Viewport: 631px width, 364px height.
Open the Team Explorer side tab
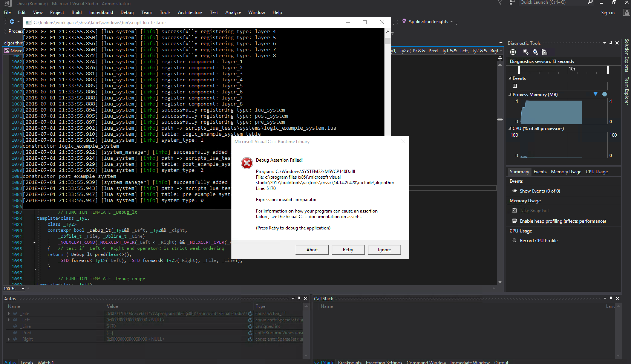[627, 90]
